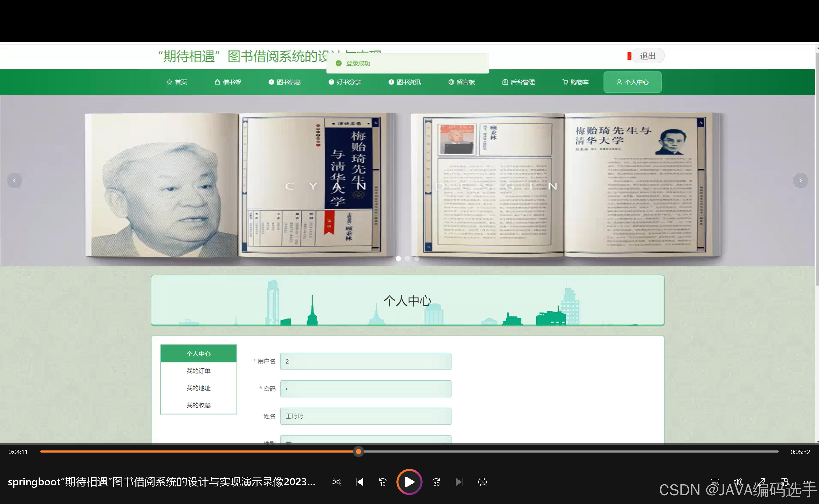Click the clipboard icon beside 后台管理
The image size is (819, 504).
[x=505, y=82]
